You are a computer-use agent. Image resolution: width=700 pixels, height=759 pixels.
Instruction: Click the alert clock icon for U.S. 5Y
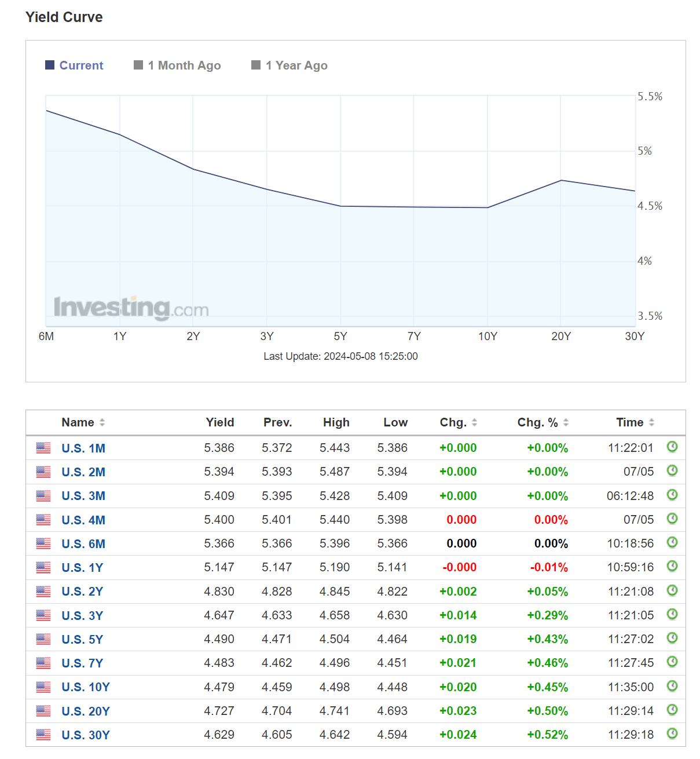(x=672, y=638)
